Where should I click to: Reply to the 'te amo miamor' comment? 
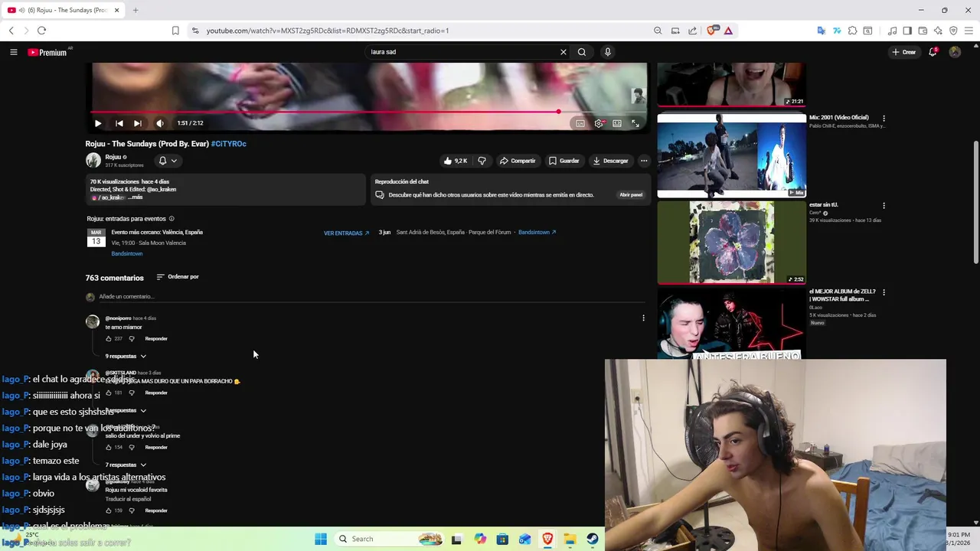point(156,339)
